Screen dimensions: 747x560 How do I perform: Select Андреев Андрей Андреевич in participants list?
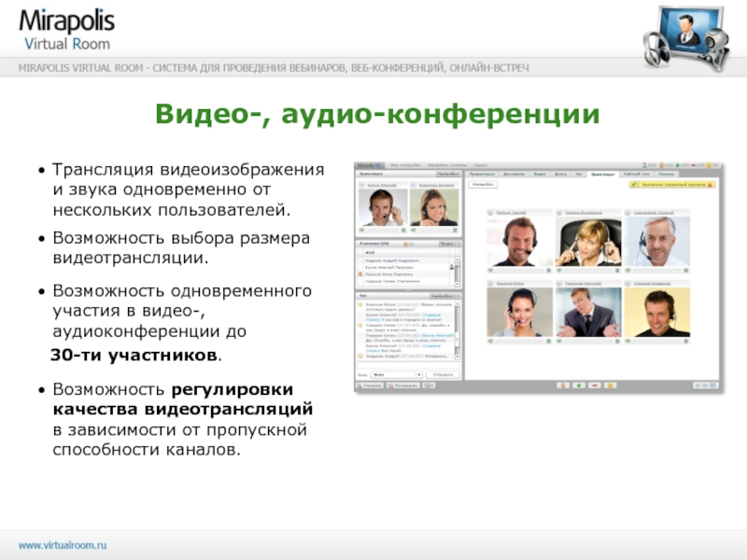(x=392, y=260)
